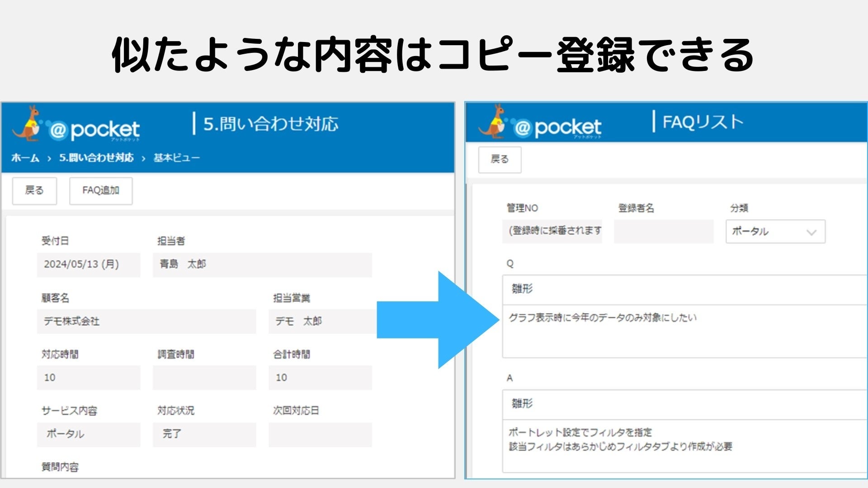The image size is (868, 488).
Task: Click the 管理NO field
Action: tap(552, 231)
